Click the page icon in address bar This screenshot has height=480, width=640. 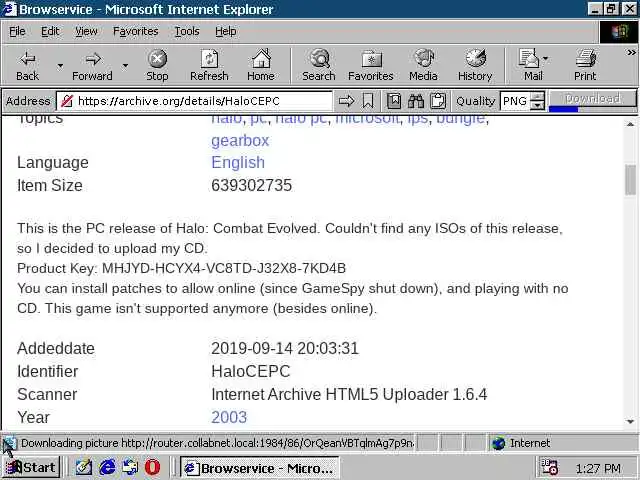pyautogui.click(x=67, y=101)
